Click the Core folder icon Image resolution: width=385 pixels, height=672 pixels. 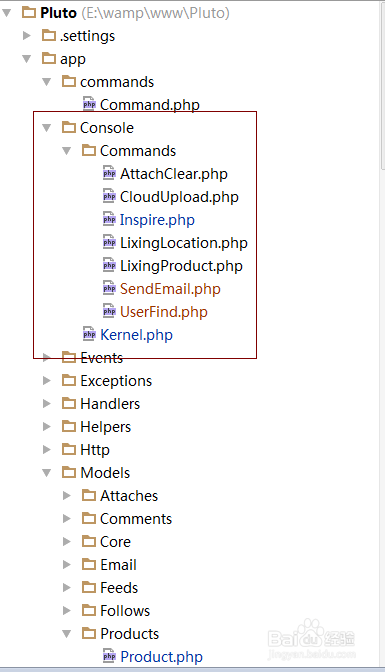[89, 541]
